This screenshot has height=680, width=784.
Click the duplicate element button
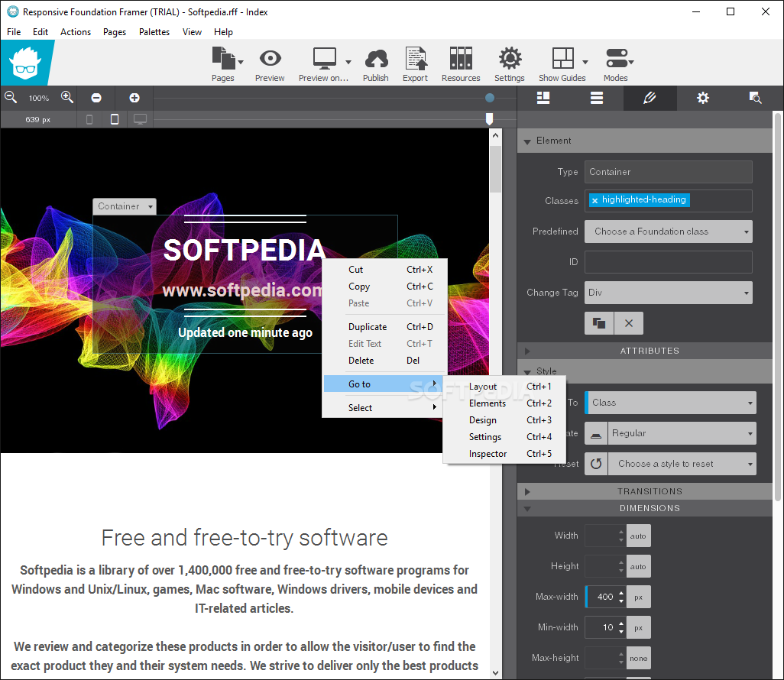tap(599, 323)
